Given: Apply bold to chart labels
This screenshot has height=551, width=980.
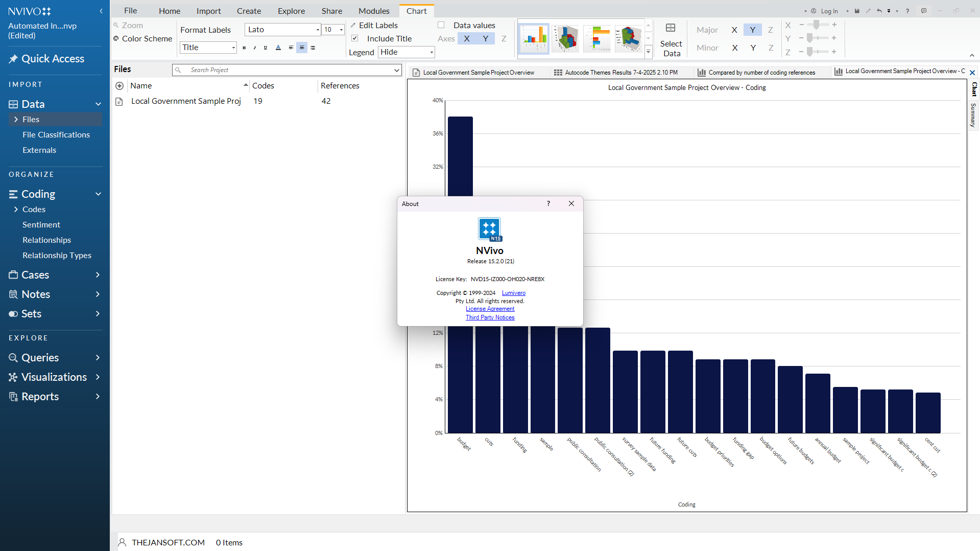Looking at the screenshot, I should [x=244, y=48].
